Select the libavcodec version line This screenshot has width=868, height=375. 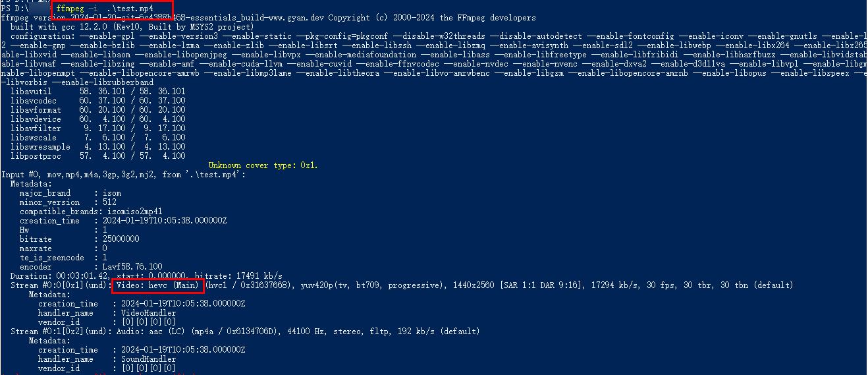[98, 101]
